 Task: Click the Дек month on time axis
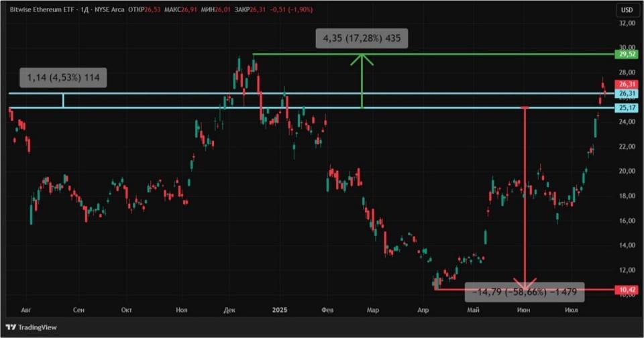coord(230,311)
